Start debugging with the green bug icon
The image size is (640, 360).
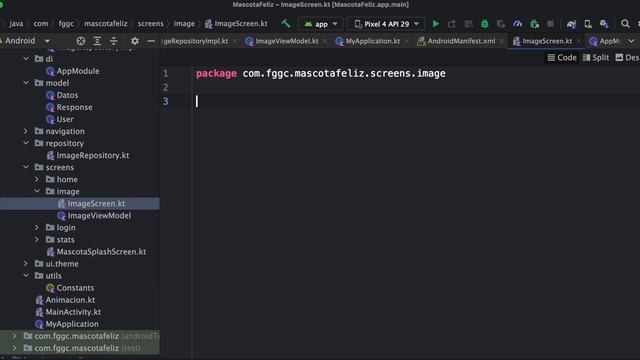coord(484,24)
